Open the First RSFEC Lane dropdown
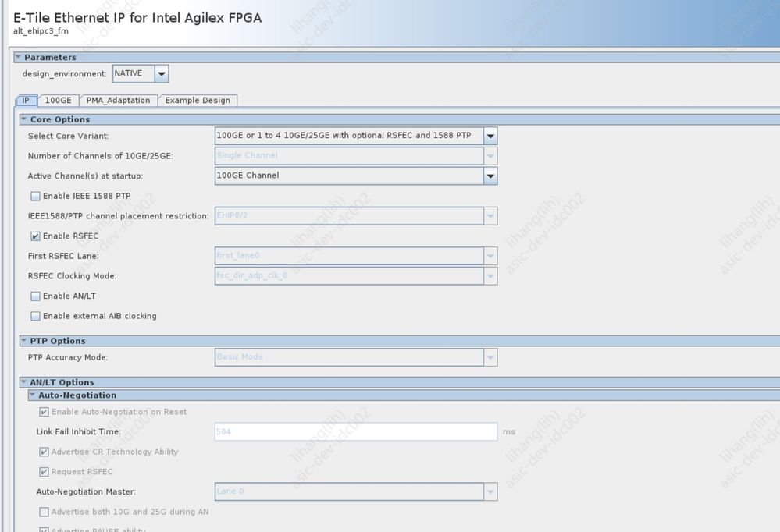 pos(356,256)
